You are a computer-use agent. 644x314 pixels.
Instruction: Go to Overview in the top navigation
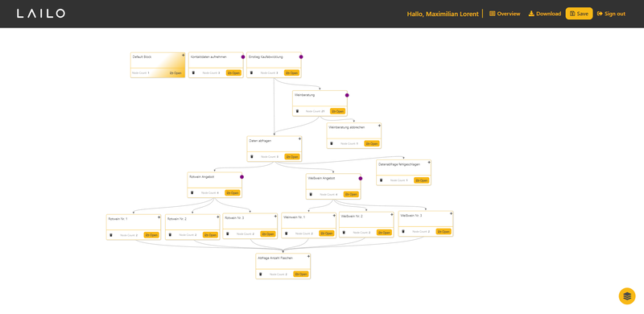coord(505,14)
